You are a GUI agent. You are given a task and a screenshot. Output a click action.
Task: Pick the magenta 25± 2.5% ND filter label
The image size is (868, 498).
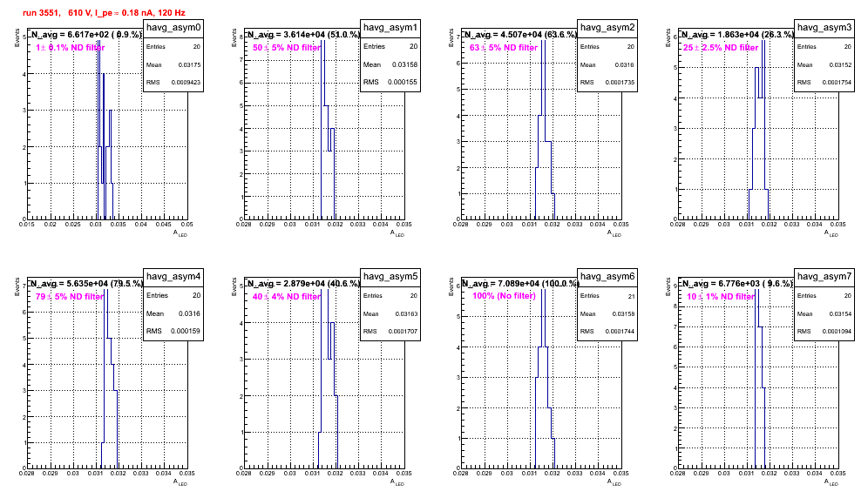[x=721, y=48]
